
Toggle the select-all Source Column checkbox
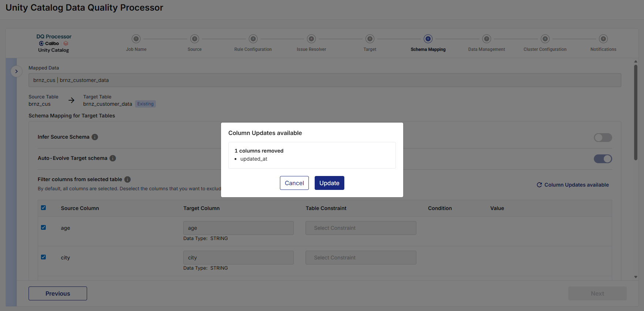coord(44,208)
